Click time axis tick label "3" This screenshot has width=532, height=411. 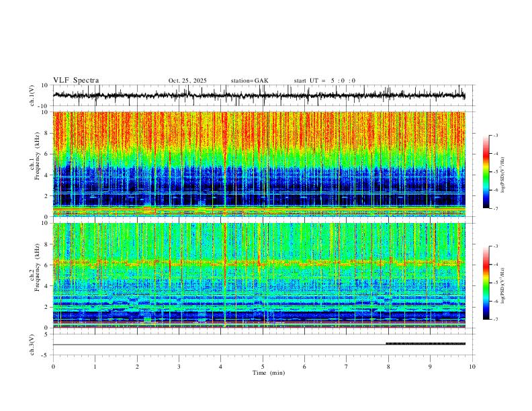179,367
